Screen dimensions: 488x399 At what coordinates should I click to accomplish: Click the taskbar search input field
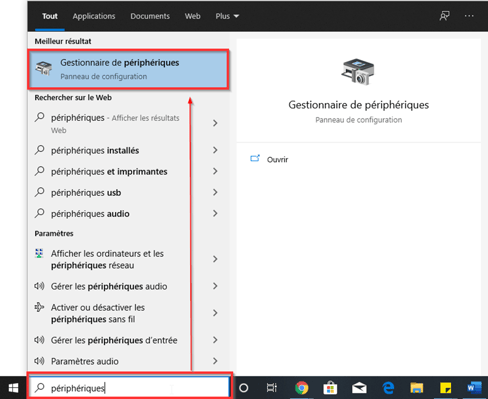129,388
